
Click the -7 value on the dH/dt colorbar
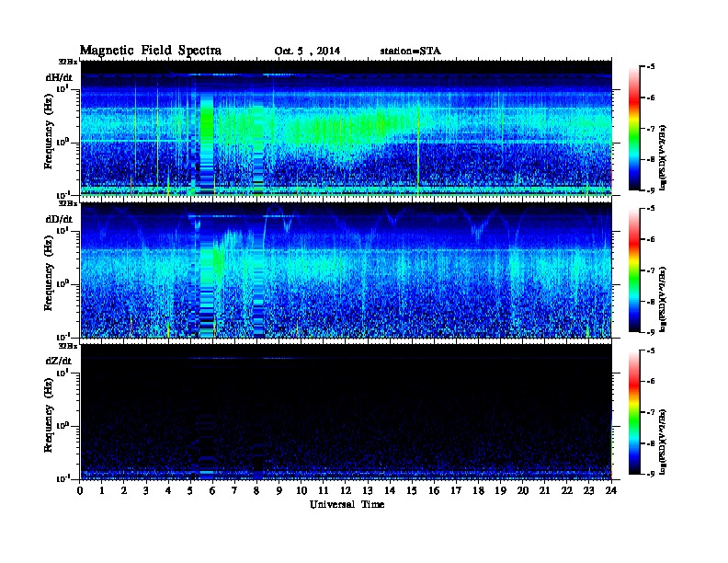tap(651, 129)
